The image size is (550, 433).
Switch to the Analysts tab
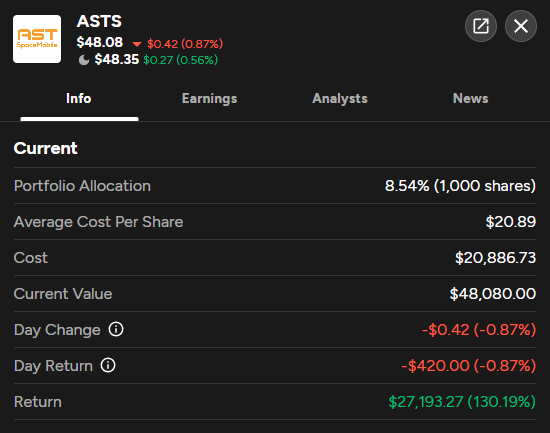[x=340, y=99]
